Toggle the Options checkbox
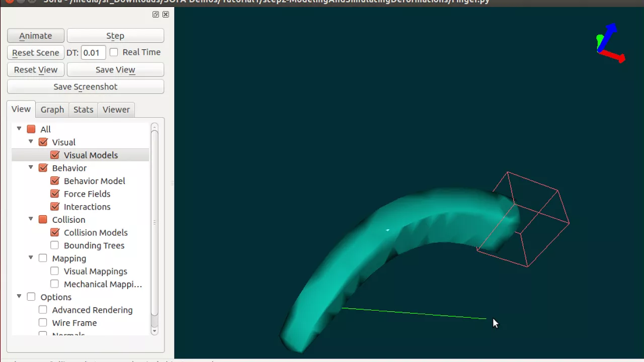 [31, 297]
